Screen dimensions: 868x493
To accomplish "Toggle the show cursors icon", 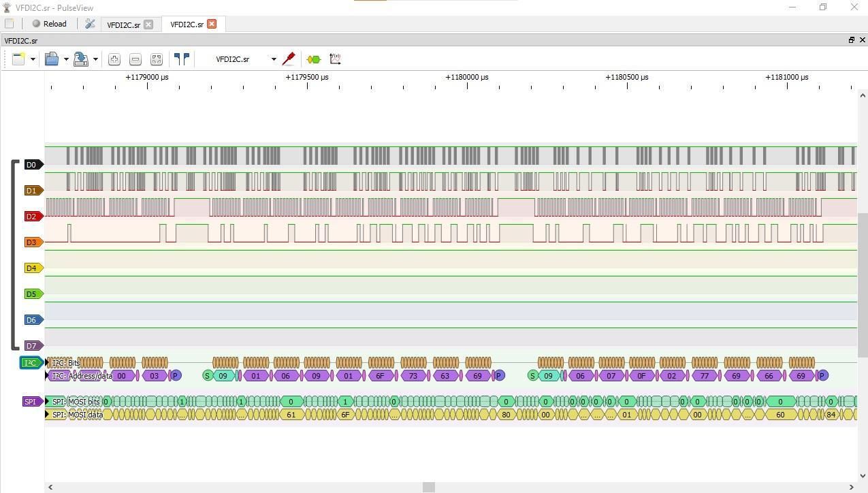I will point(181,59).
